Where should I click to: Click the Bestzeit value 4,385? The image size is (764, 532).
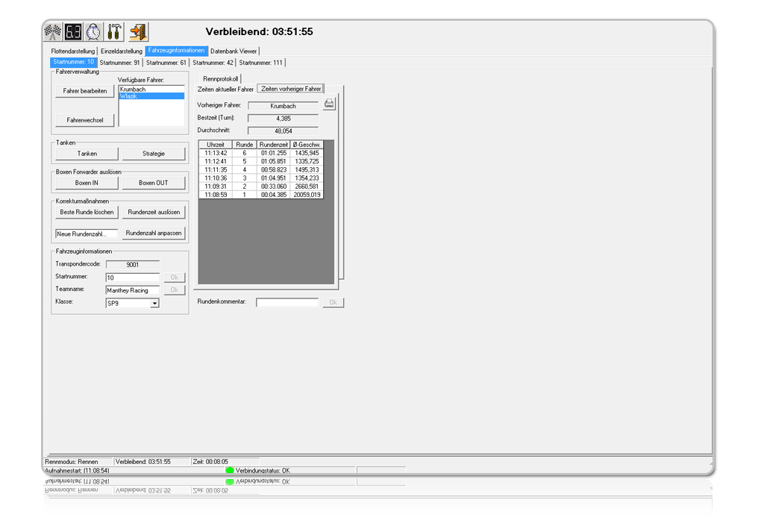[x=283, y=119]
